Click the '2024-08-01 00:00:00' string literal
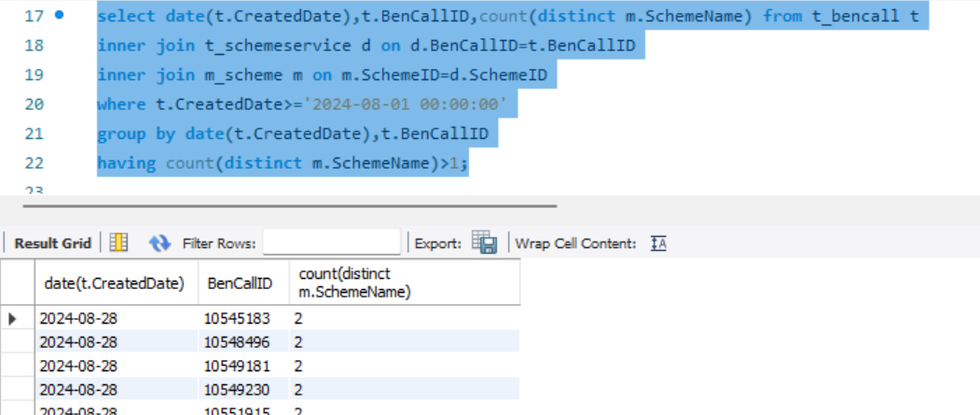The height and width of the screenshot is (415, 980). tap(405, 104)
